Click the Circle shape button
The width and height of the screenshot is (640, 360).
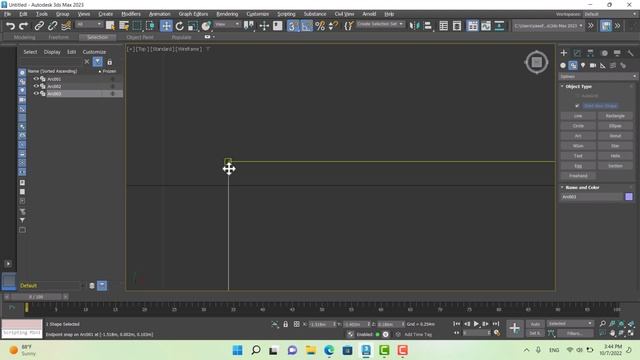[578, 126]
